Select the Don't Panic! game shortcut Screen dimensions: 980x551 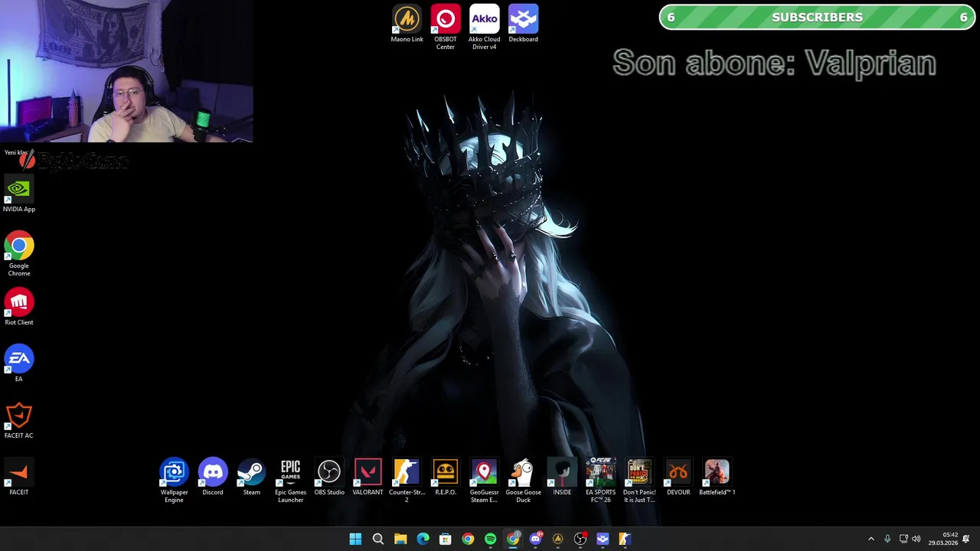tap(639, 481)
